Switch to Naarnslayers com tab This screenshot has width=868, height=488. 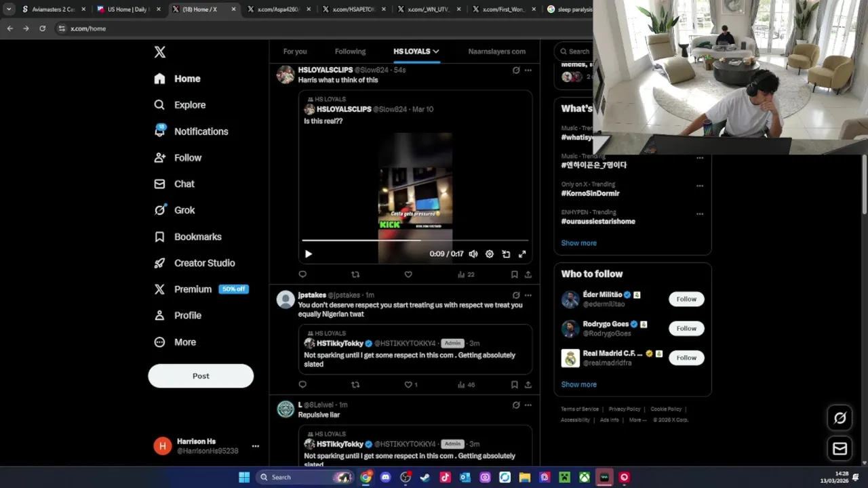pyautogui.click(x=496, y=52)
